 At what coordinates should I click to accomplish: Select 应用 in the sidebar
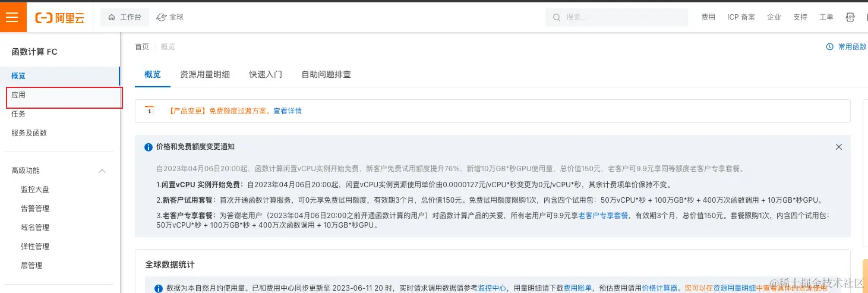click(60, 95)
